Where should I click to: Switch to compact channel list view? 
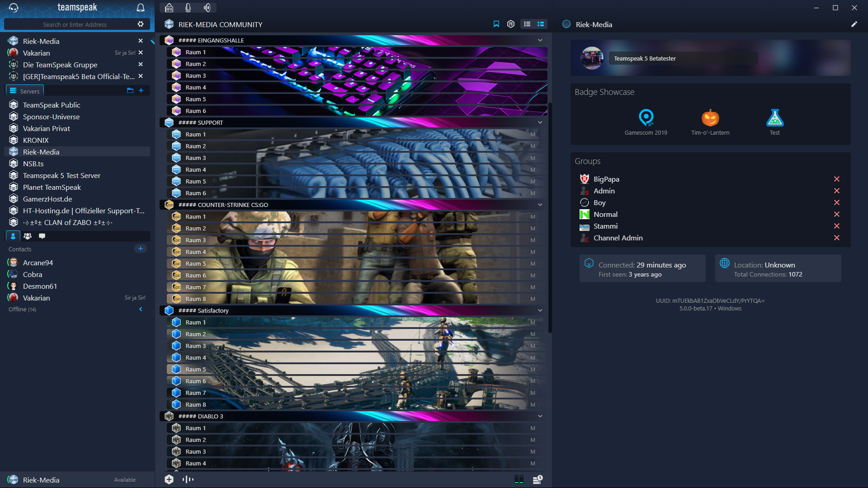click(527, 24)
